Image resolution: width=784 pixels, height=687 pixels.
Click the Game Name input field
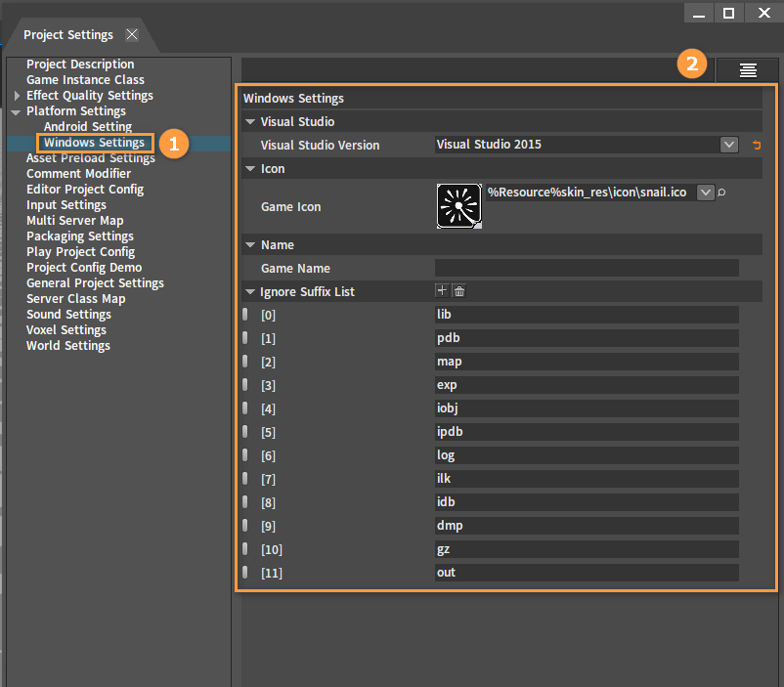[587, 268]
